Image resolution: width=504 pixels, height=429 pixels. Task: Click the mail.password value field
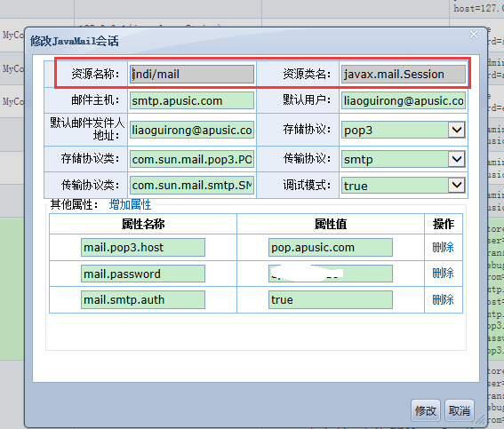tap(331, 274)
